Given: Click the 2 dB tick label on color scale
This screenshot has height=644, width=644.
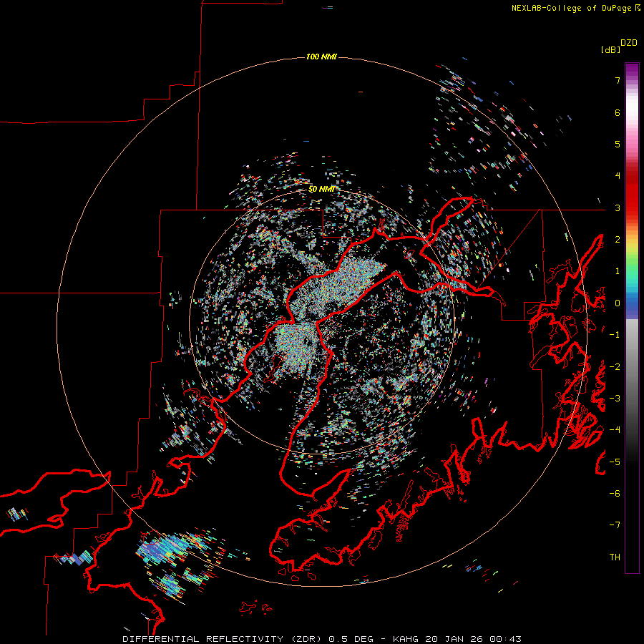Looking at the screenshot, I should coord(618,240).
